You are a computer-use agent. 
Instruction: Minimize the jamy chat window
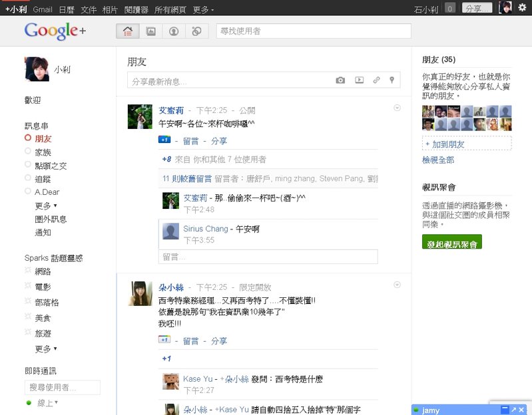tap(505, 410)
